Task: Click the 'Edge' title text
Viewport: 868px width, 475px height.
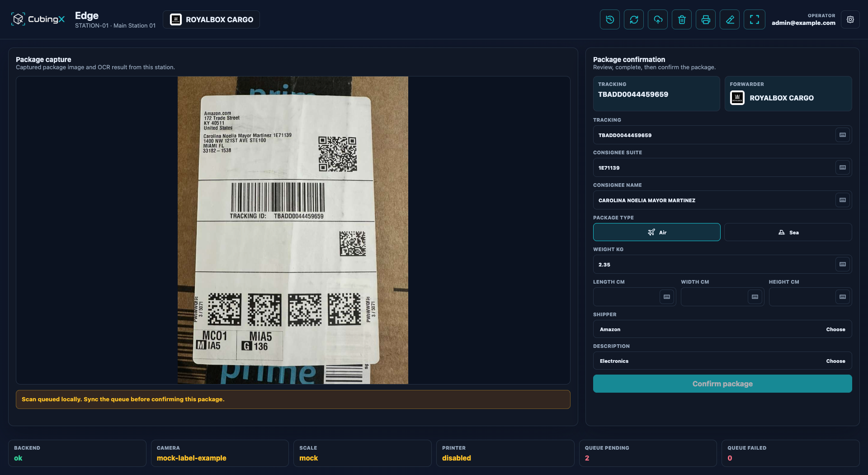Action: [87, 15]
